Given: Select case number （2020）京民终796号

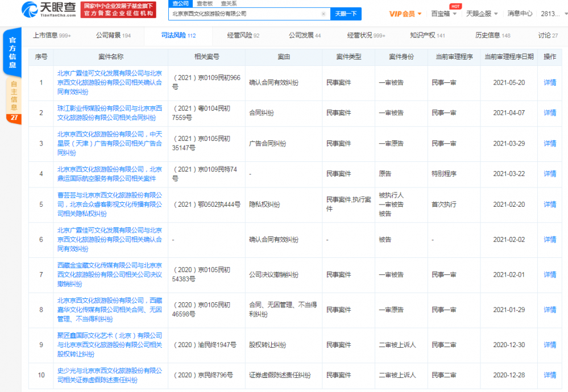Looking at the screenshot, I should pos(202,376).
